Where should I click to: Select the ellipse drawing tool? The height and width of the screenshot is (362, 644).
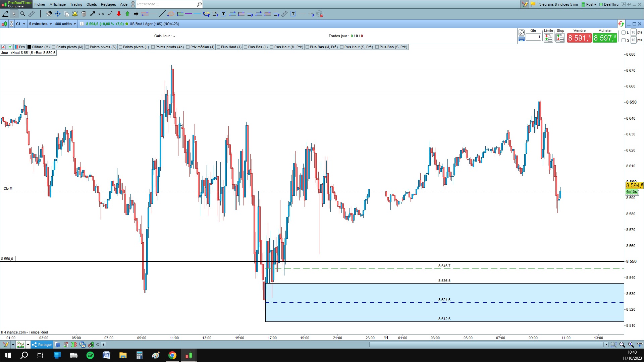[171, 14]
